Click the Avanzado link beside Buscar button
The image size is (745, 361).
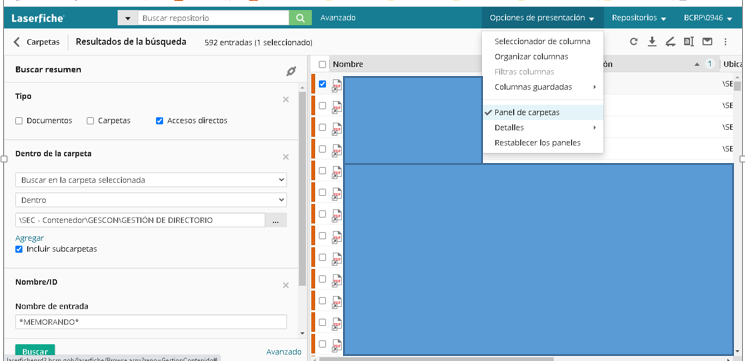284,352
